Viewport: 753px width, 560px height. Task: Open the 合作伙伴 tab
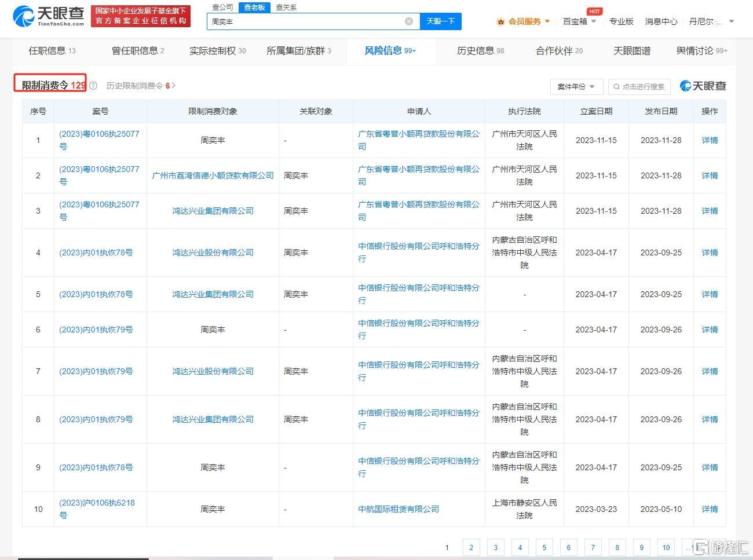[559, 51]
